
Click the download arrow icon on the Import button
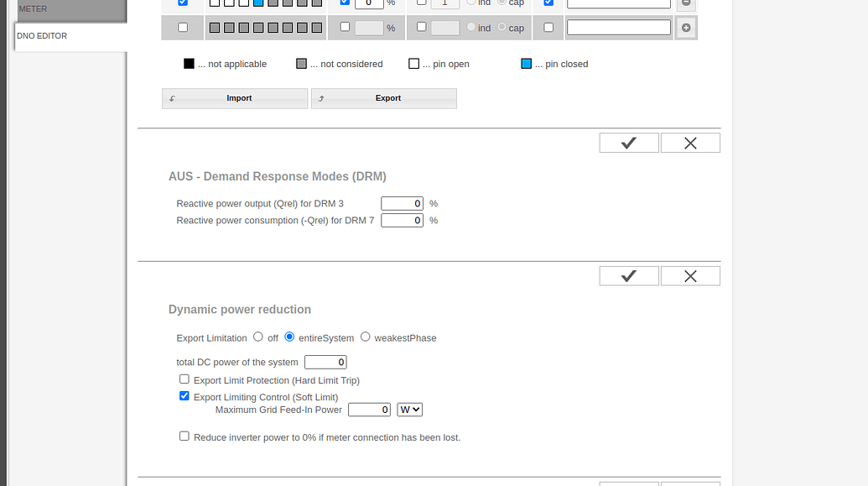(171, 98)
